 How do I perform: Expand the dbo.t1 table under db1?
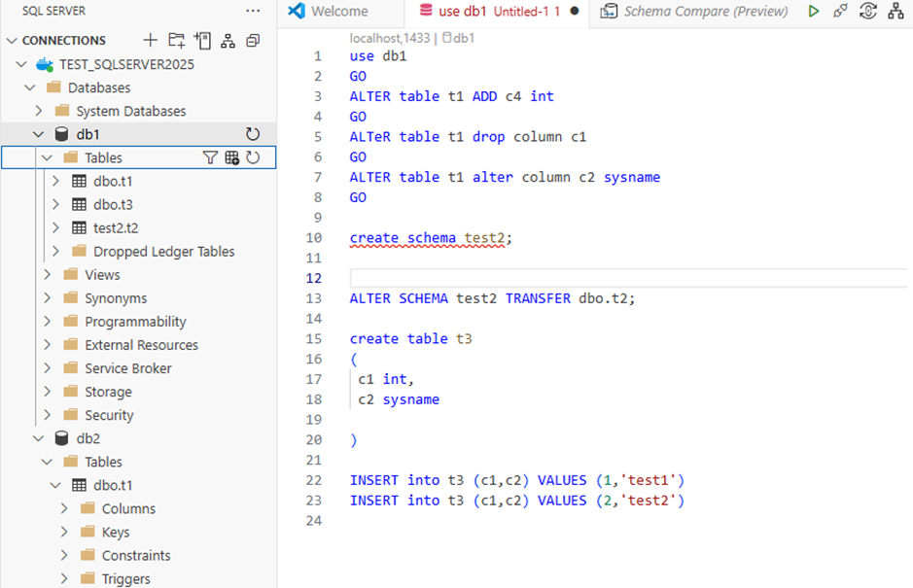pos(55,181)
